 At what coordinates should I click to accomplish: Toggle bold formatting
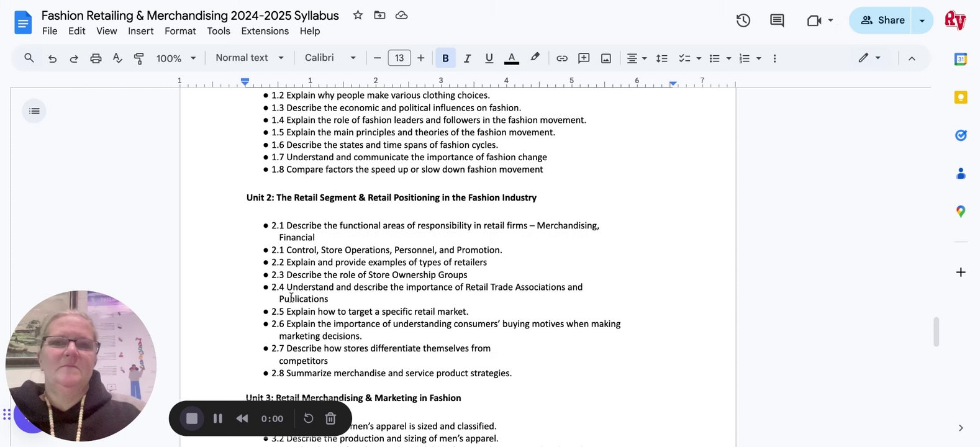click(x=445, y=58)
